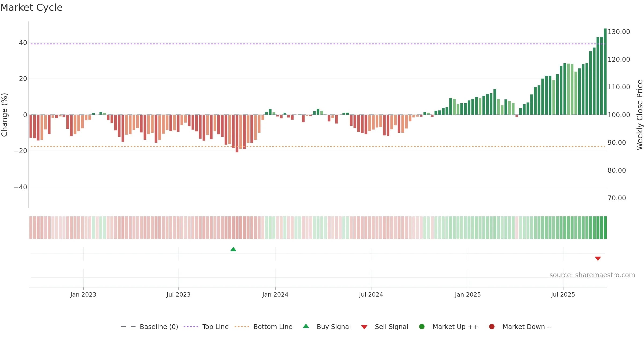The image size is (644, 362).
Task: Click the Weekly Close Price axis title
Action: [640, 115]
